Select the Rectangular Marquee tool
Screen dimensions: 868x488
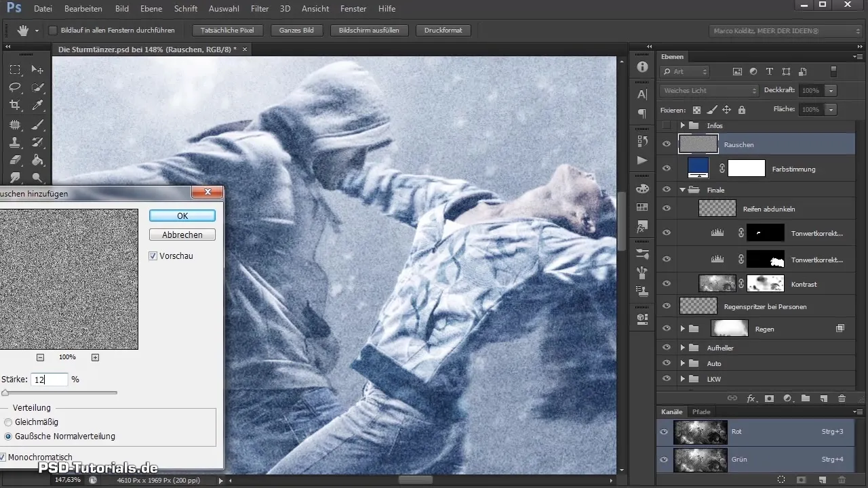pyautogui.click(x=15, y=70)
